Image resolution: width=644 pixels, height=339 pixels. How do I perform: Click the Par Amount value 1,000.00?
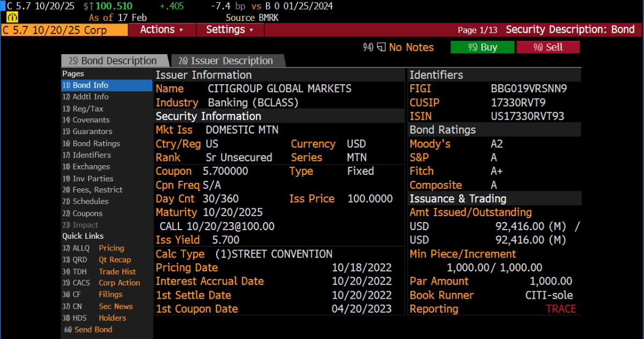[551, 282]
